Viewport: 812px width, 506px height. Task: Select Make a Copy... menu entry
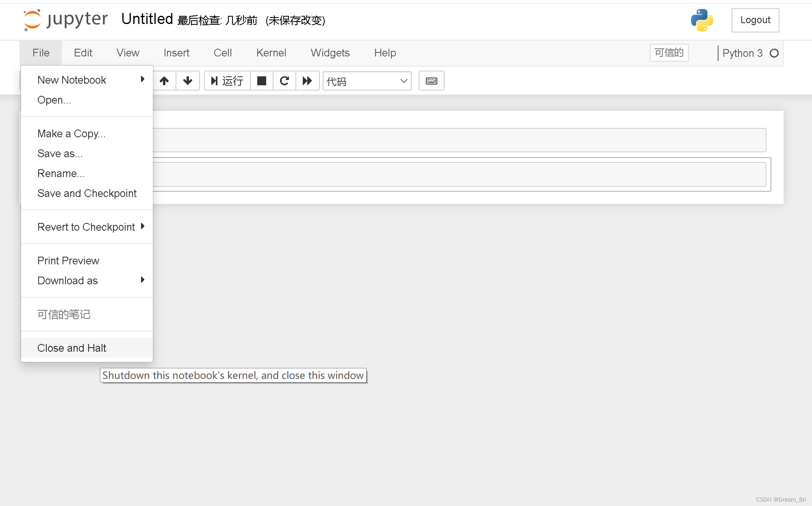coord(87,134)
